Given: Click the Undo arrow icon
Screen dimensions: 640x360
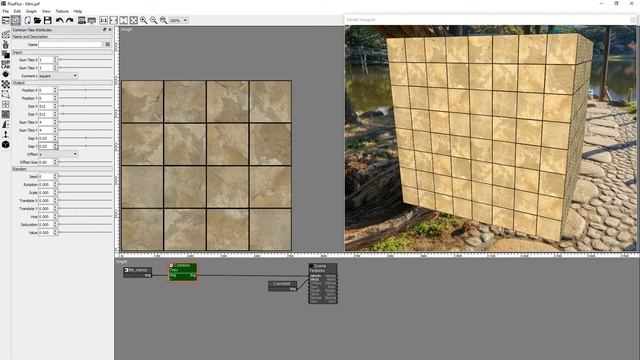Looking at the screenshot, I should [60, 20].
